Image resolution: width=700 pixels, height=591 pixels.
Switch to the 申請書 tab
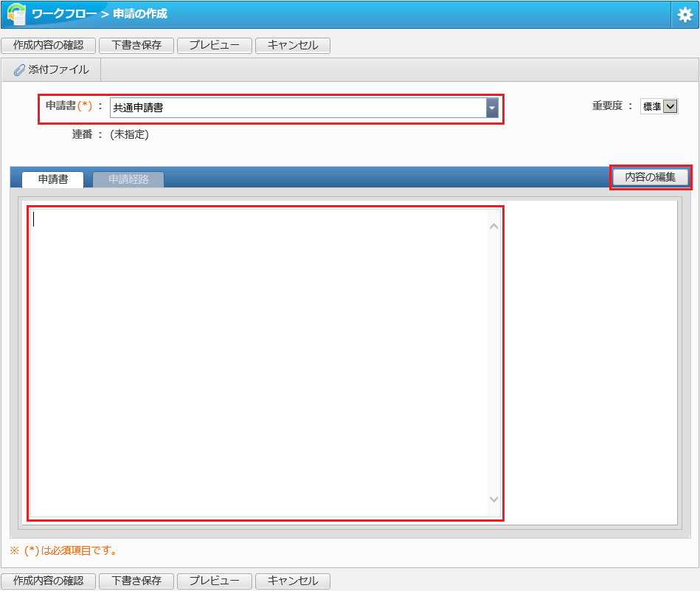pyautogui.click(x=52, y=179)
